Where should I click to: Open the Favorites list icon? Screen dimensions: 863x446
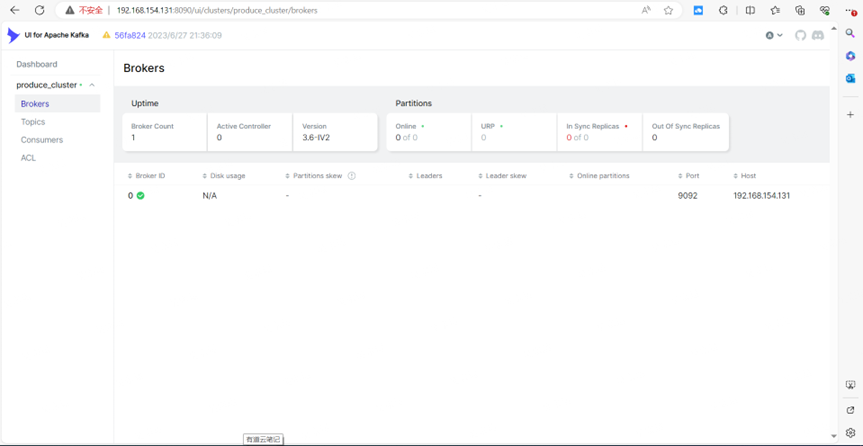click(x=775, y=10)
